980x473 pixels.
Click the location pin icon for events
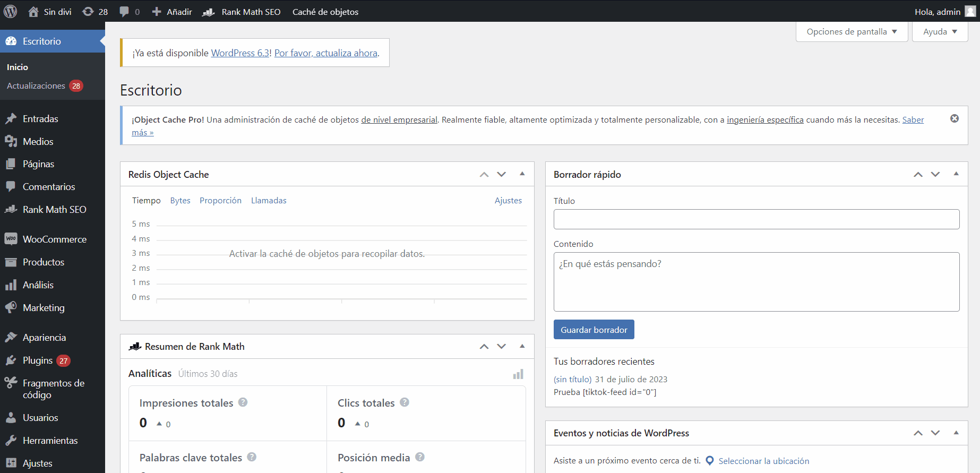tap(709, 461)
